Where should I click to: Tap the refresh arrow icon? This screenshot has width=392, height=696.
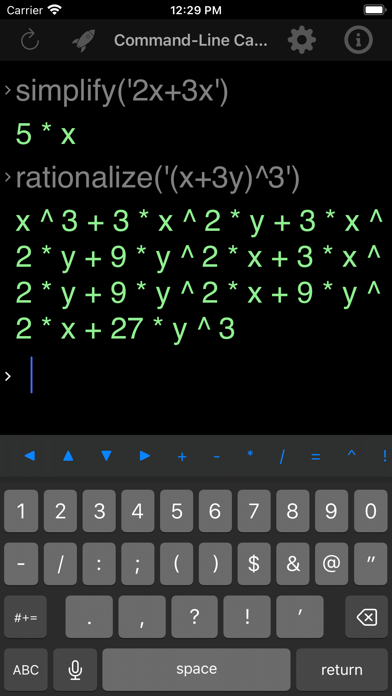[30, 40]
